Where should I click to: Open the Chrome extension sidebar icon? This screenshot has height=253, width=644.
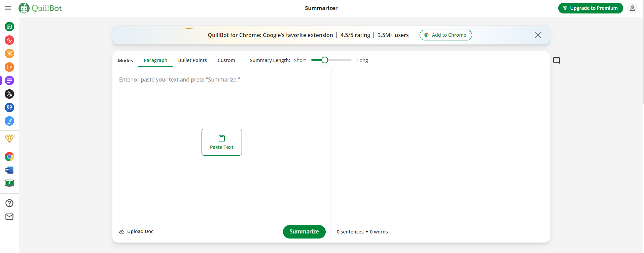[x=9, y=157]
